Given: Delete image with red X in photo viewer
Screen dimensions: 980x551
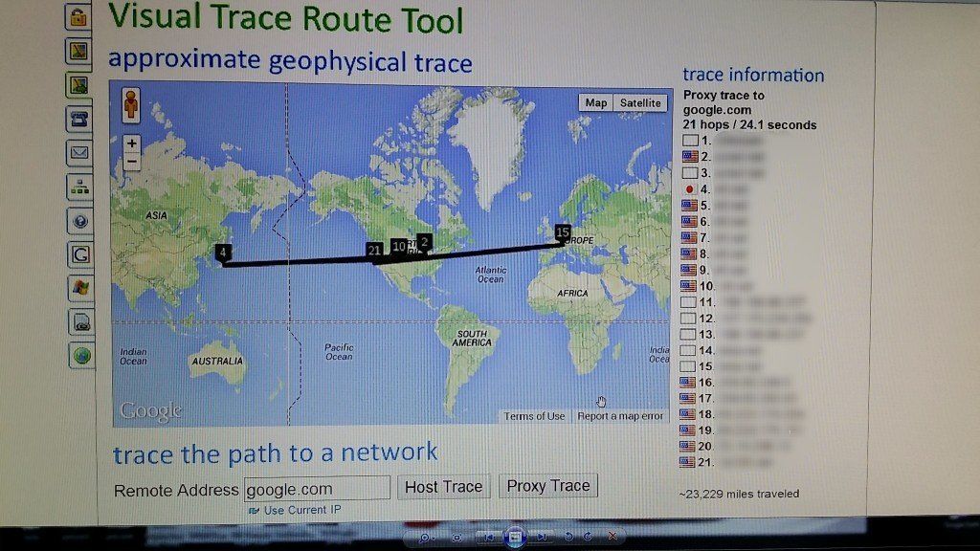Looking at the screenshot, I should (x=613, y=536).
